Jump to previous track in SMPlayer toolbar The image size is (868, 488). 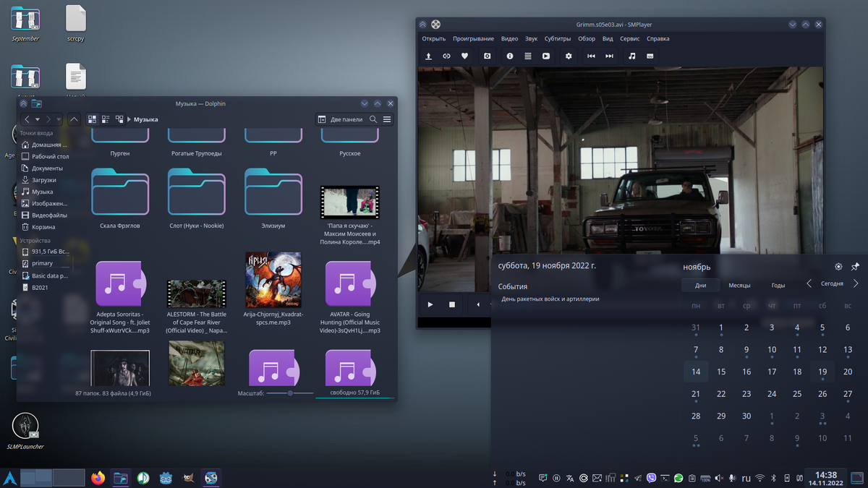(591, 56)
